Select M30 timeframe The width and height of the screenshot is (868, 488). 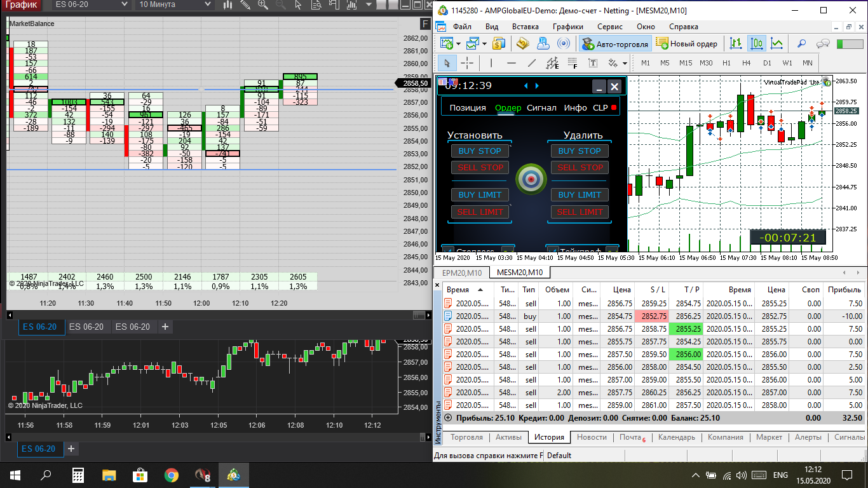click(706, 63)
